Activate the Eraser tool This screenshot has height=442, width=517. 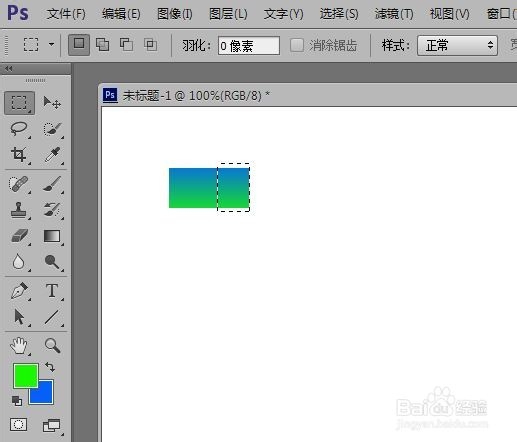pyautogui.click(x=19, y=236)
